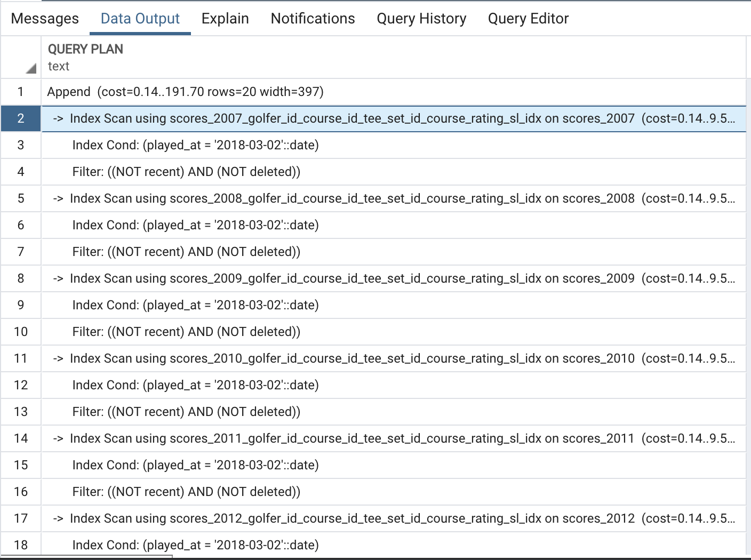
Task: Select the Append cost row cell
Action: click(185, 92)
